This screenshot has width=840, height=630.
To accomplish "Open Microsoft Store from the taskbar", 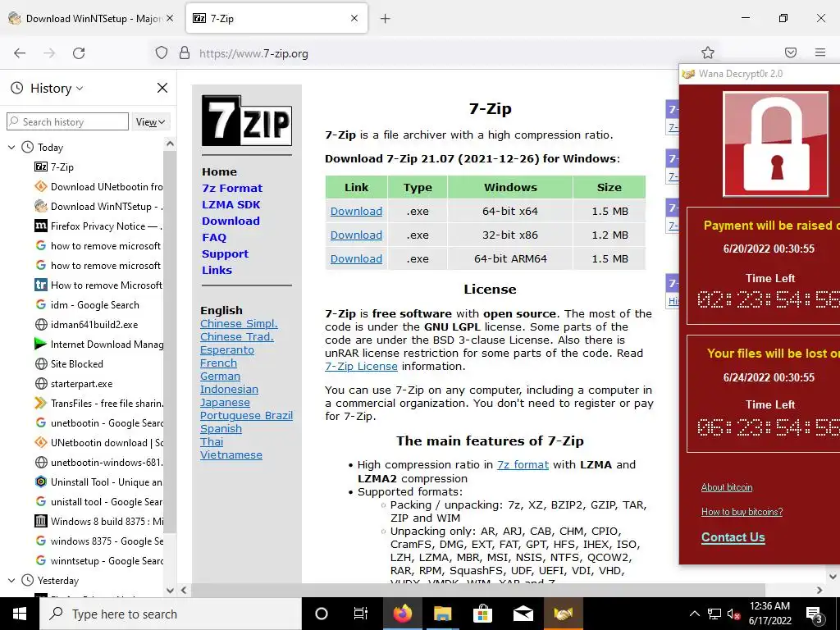I will tap(482, 614).
